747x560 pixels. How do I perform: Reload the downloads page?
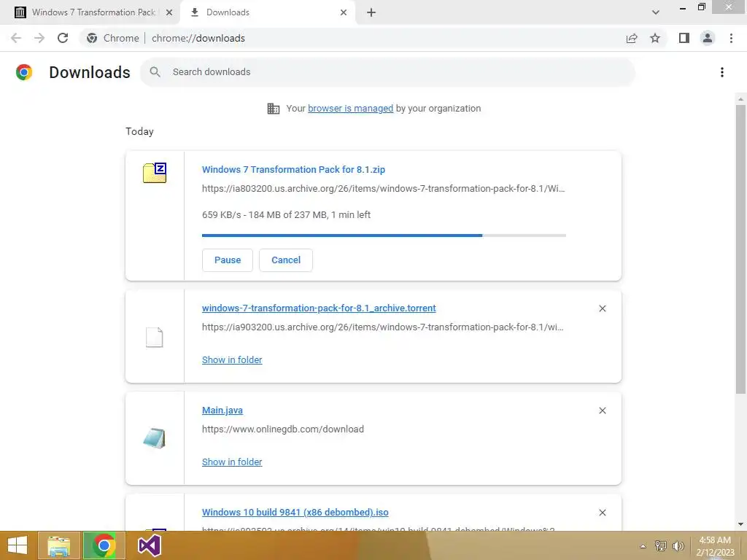[63, 38]
